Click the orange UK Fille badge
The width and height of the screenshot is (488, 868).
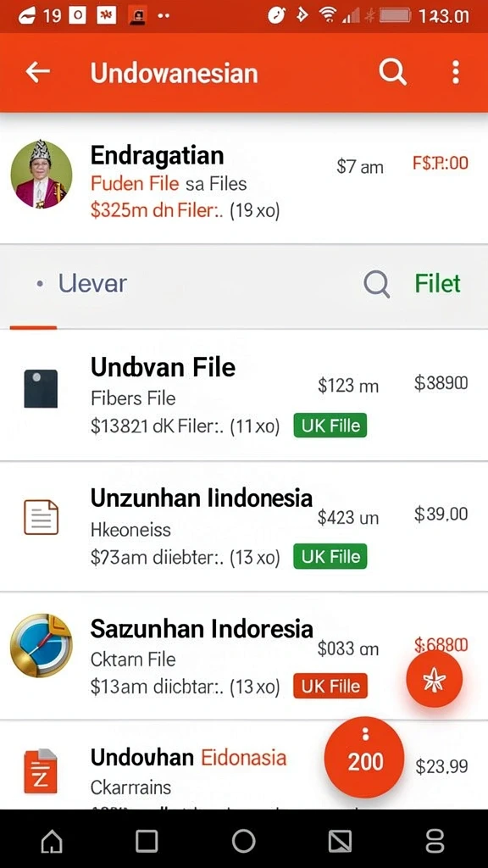tap(330, 686)
